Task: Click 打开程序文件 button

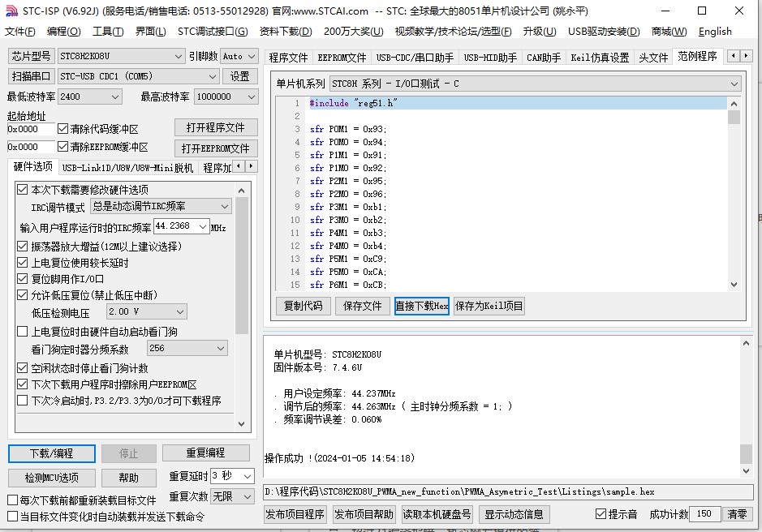Action: pyautogui.click(x=216, y=128)
